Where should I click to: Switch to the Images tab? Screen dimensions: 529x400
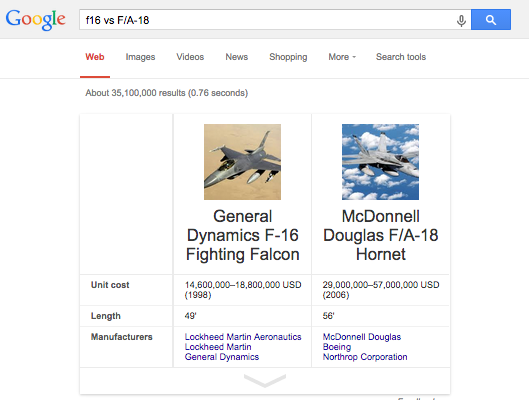140,57
